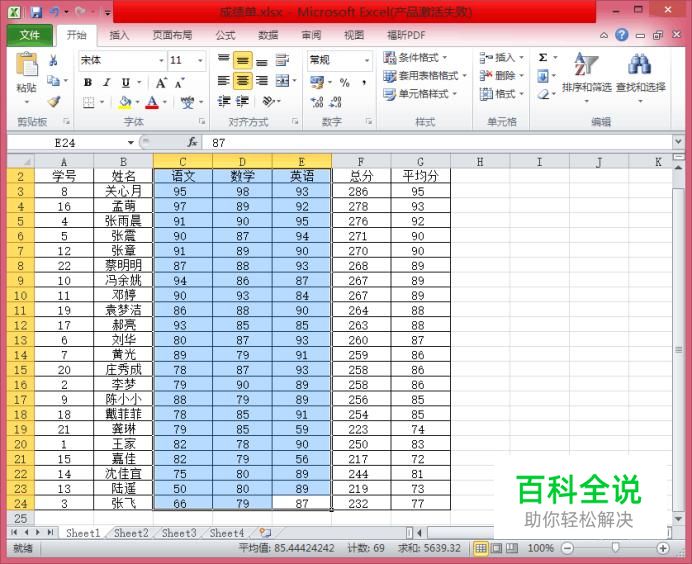The height and width of the screenshot is (564, 692).
Task: Toggle Italic formatting
Action: click(x=106, y=82)
